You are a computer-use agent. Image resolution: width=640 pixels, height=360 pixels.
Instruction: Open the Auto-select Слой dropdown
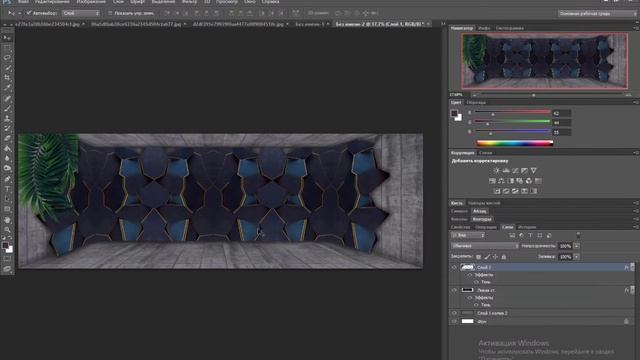click(x=80, y=13)
